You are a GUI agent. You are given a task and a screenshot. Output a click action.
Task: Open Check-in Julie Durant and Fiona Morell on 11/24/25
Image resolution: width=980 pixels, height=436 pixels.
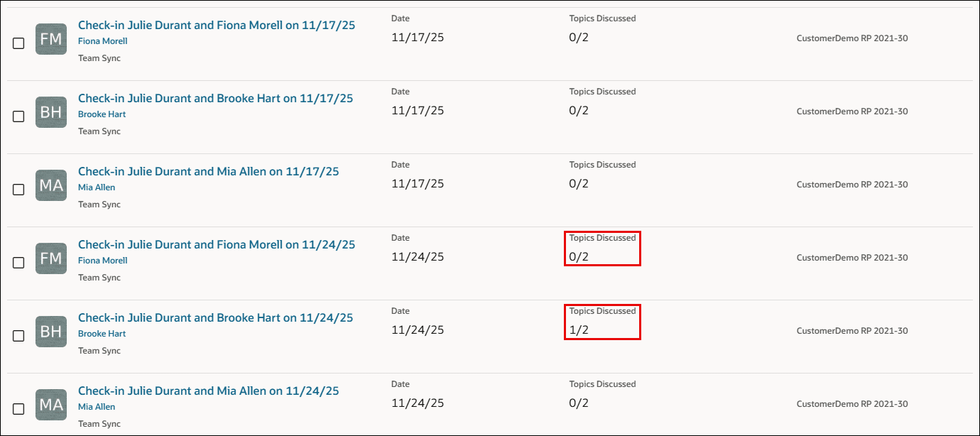pyautogui.click(x=217, y=245)
